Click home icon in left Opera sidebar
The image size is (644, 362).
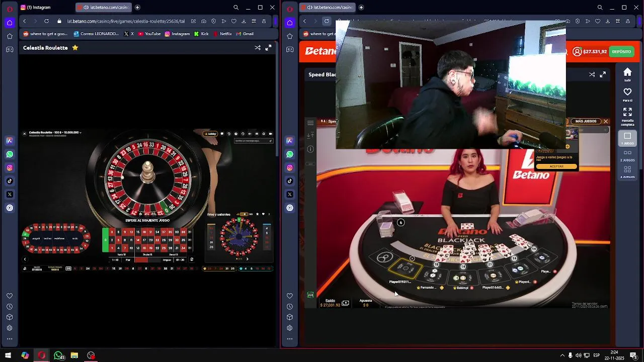10,23
